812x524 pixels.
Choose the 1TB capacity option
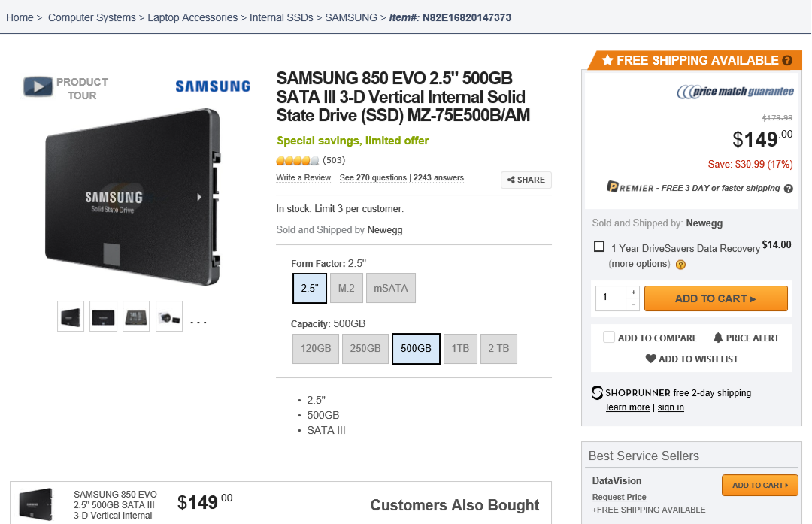[460, 349]
